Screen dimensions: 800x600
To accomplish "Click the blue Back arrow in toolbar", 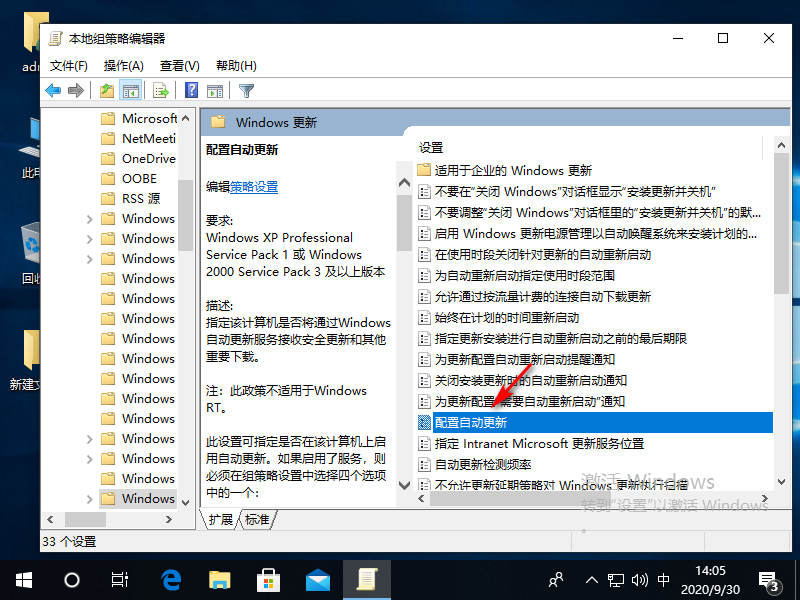I will (x=53, y=91).
